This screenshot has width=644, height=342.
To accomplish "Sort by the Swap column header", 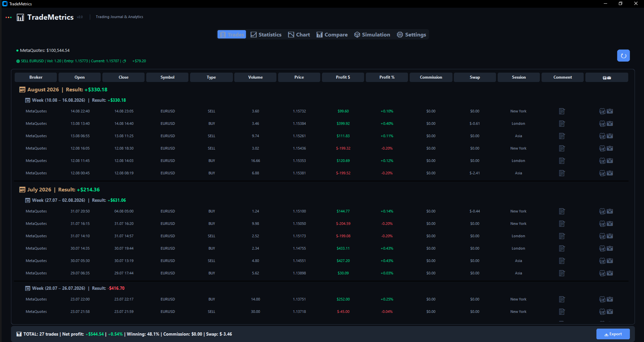I will point(475,77).
